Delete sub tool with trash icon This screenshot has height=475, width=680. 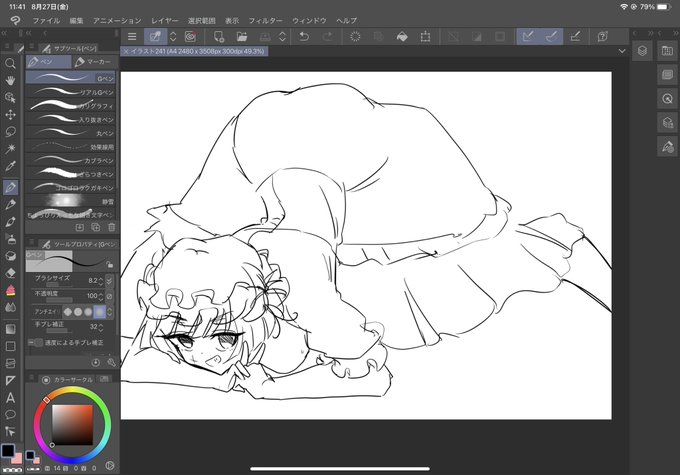pos(112,227)
